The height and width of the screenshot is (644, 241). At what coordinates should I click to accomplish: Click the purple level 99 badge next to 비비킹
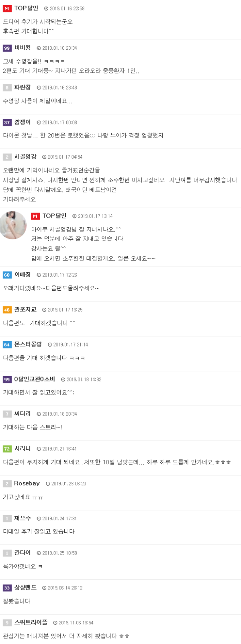7,48
